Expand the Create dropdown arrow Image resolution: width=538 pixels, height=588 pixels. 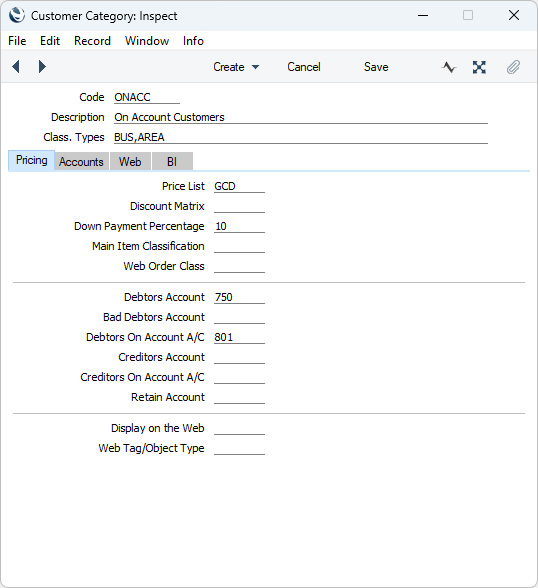click(255, 67)
